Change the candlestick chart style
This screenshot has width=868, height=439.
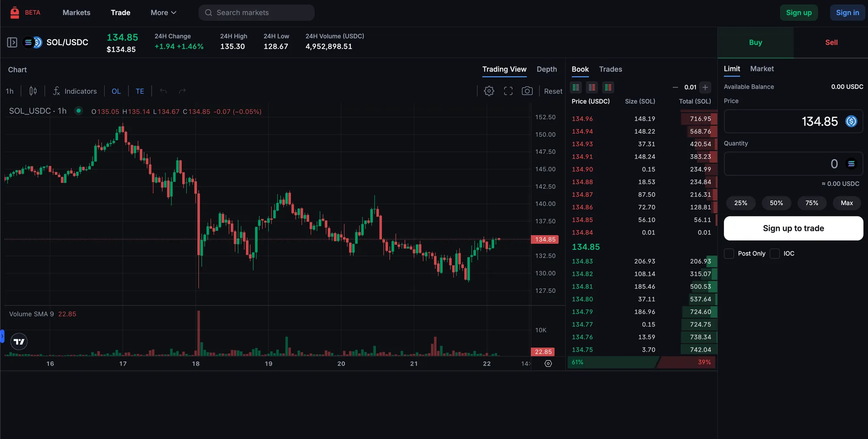point(33,91)
